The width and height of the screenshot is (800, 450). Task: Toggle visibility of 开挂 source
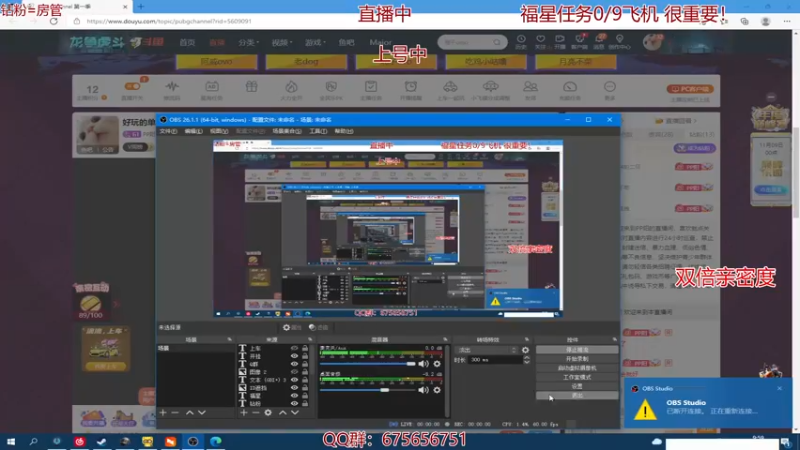294,356
